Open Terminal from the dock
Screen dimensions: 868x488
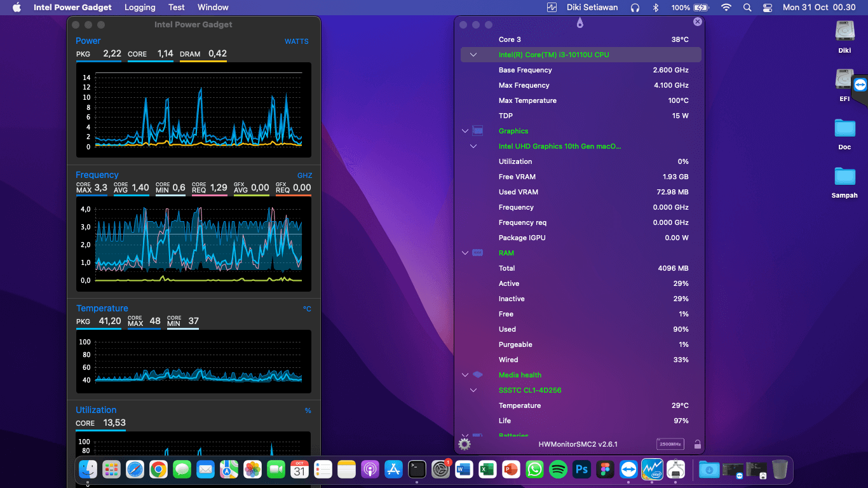[x=417, y=470]
